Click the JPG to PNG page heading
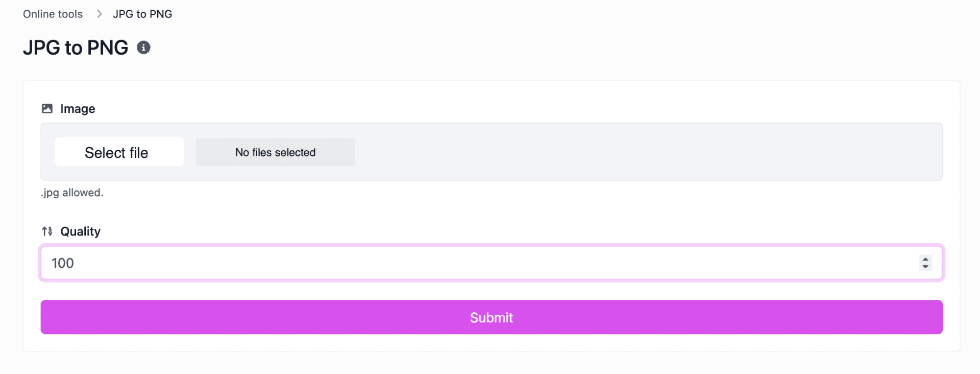 coord(76,48)
